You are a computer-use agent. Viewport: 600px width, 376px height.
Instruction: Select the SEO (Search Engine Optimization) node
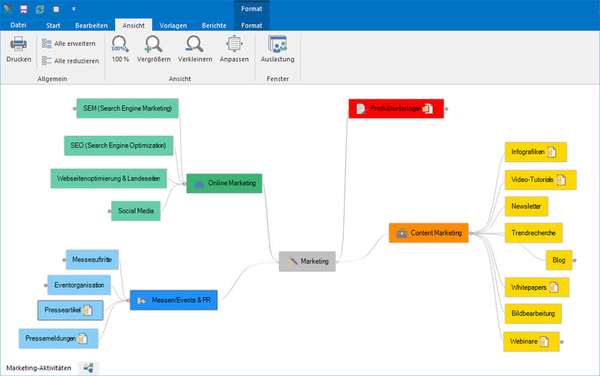pos(119,146)
